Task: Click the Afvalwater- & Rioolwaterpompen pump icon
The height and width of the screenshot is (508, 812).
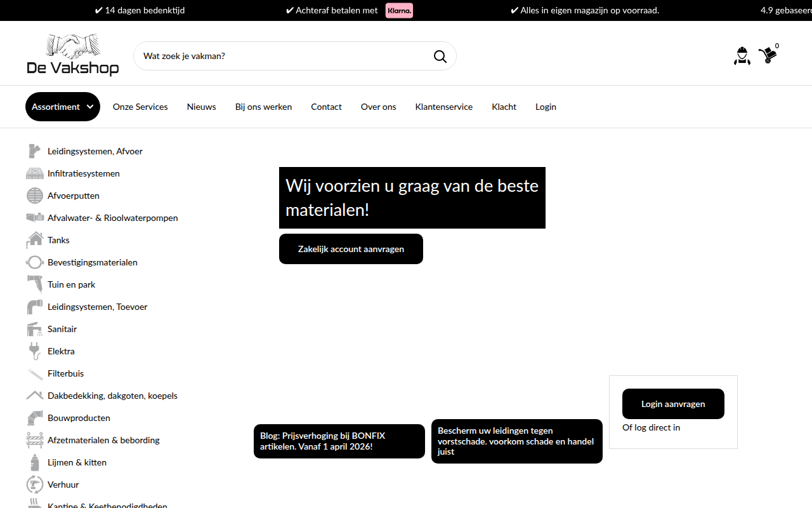Action: point(35,218)
